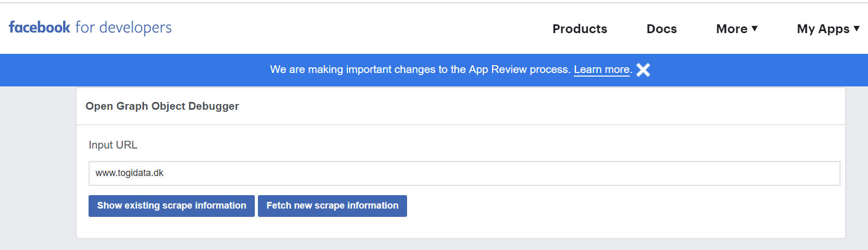868x250 pixels.
Task: Click the triangle arrow beside My Apps
Action: [857, 28]
